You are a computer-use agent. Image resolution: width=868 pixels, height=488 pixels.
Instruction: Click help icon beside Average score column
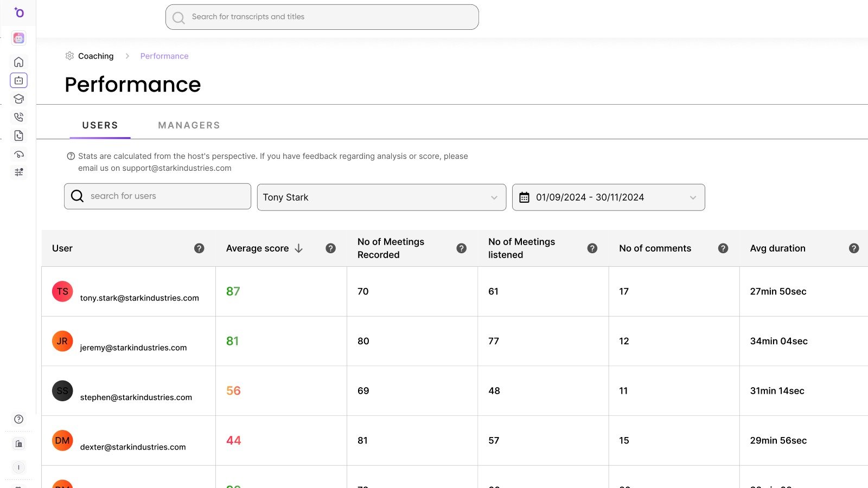tap(330, 248)
